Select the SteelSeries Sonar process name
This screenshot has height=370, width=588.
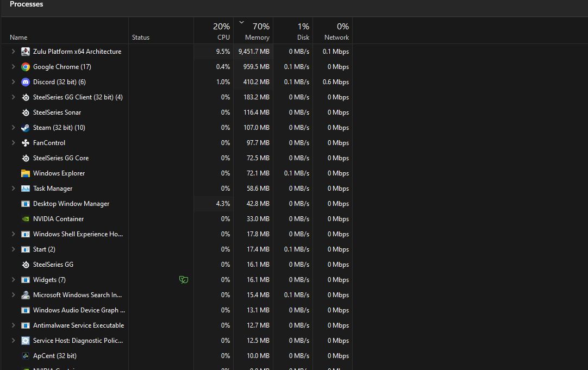pyautogui.click(x=57, y=112)
